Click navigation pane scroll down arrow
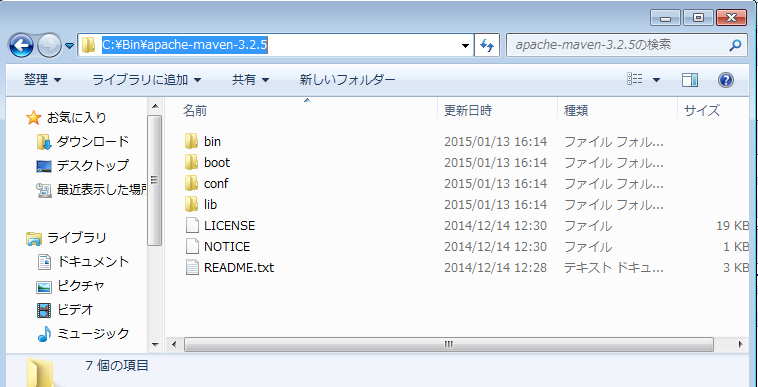Screen dimensions: 758x387 click(x=155, y=345)
